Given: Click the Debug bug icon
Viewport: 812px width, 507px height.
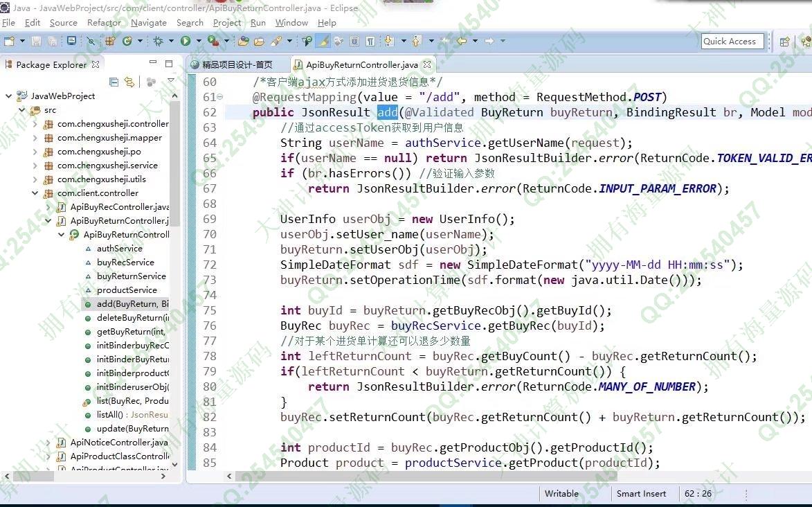Looking at the screenshot, I should pos(158,41).
